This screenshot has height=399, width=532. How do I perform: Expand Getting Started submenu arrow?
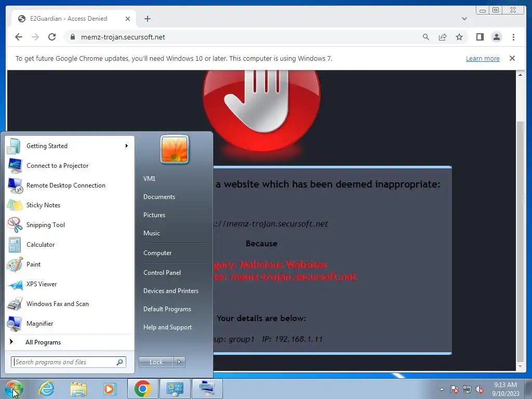click(x=127, y=146)
